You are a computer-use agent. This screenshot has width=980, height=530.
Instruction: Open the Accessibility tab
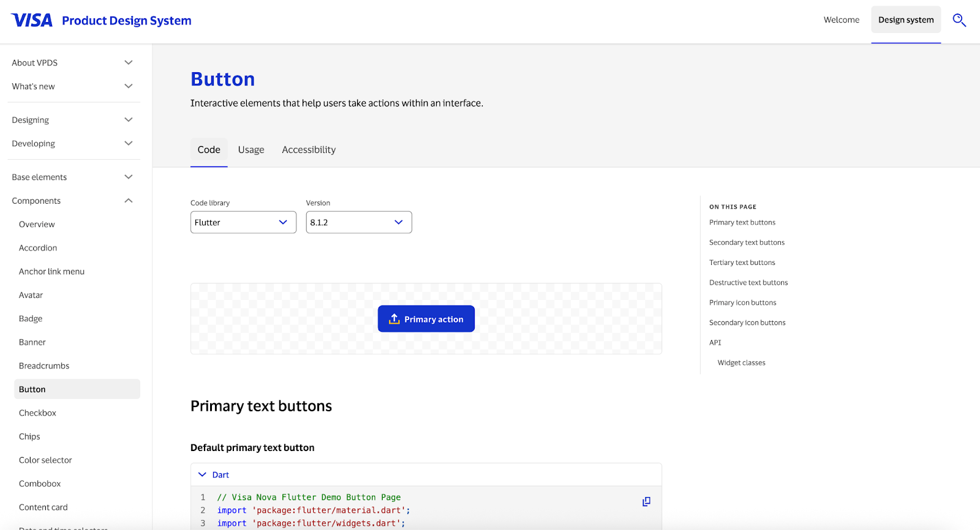pos(309,149)
